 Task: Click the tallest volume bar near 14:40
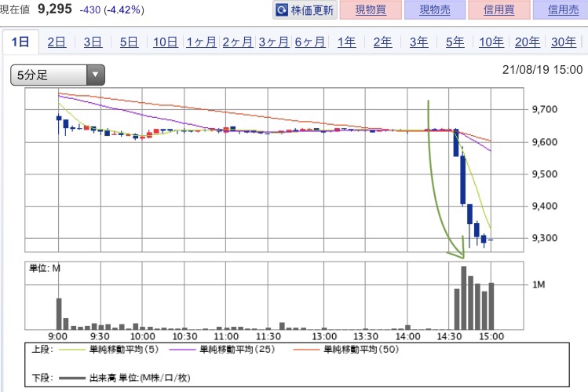[x=463, y=298]
